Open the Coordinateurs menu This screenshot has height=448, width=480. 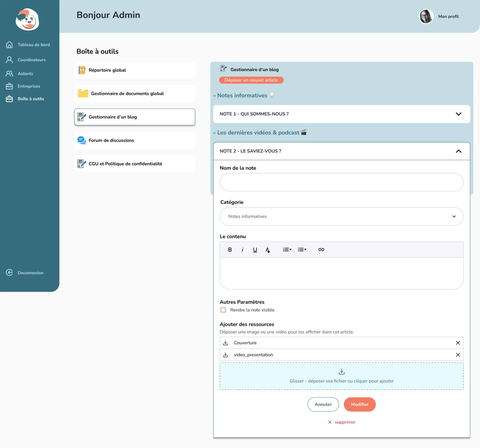[31, 60]
